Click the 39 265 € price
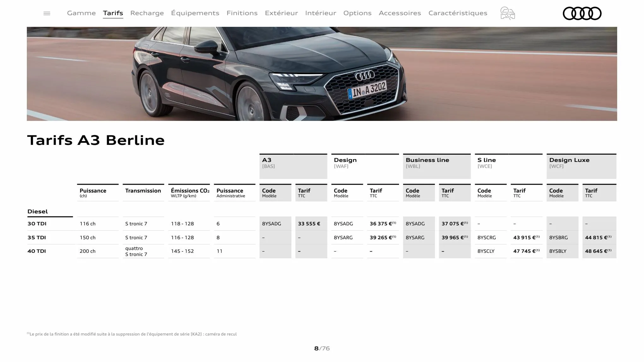Viewport: 644px width, 362px height. [x=383, y=237]
